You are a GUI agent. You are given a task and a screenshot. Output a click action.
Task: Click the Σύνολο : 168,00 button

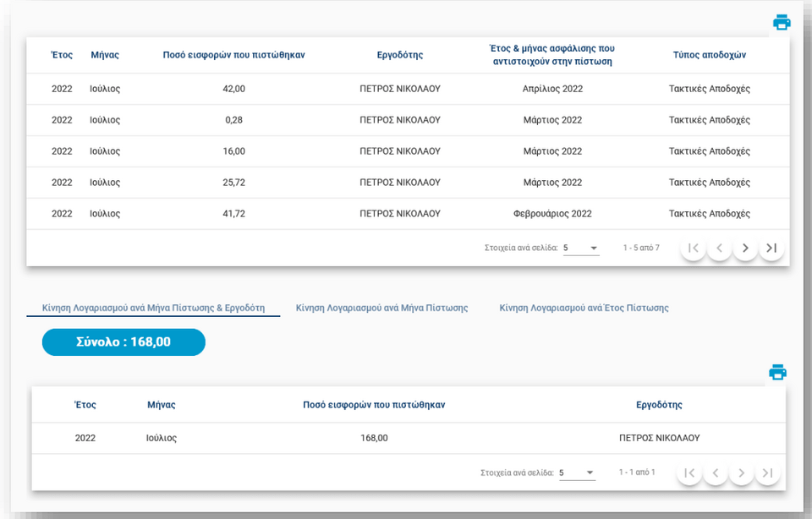point(123,342)
